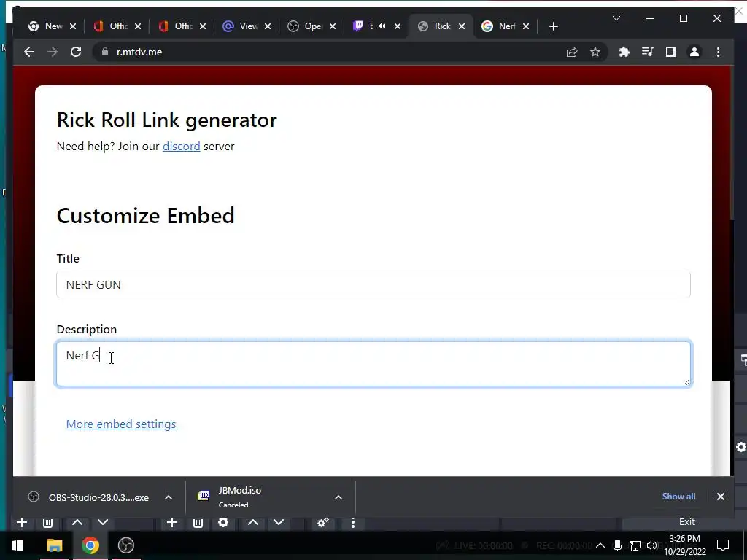Switch to the View tab

pyautogui.click(x=247, y=26)
